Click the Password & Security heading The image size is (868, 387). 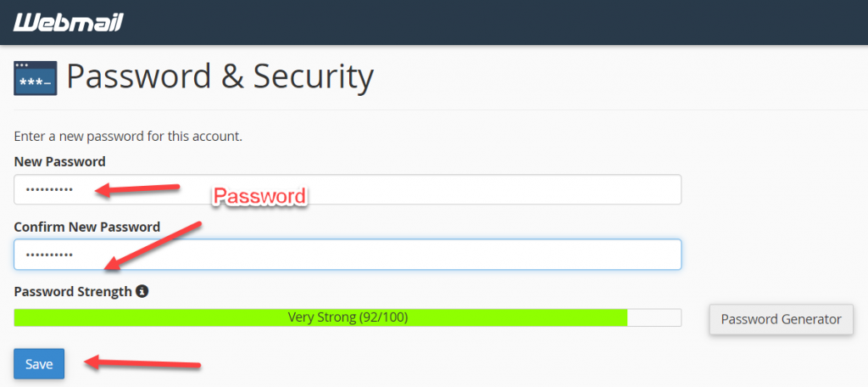pyautogui.click(x=220, y=77)
